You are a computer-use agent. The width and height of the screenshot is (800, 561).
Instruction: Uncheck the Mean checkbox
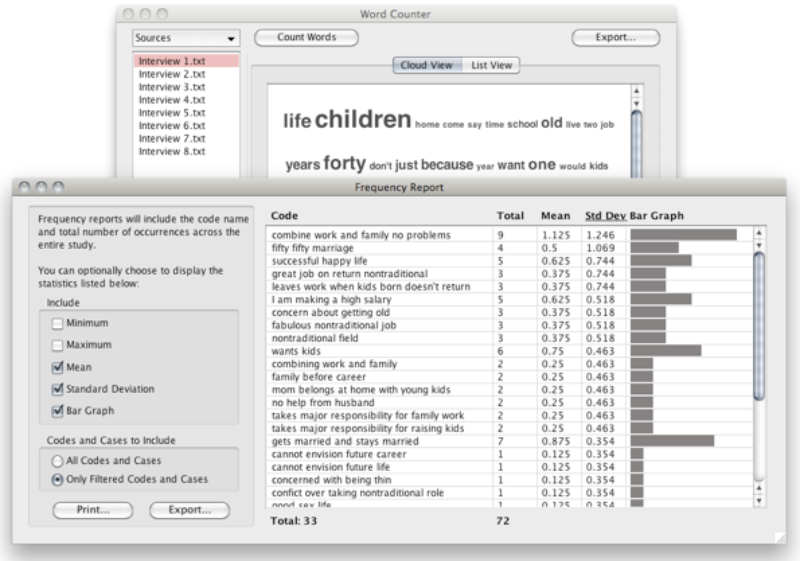(x=57, y=367)
